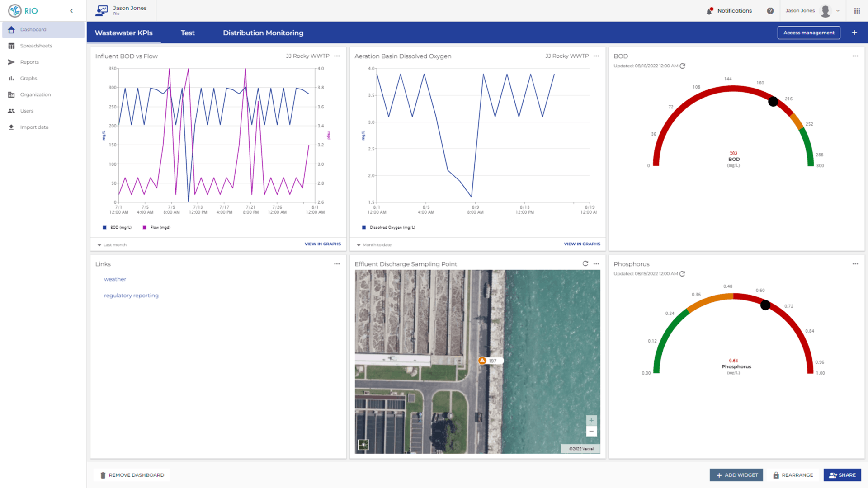The height and width of the screenshot is (488, 868).
Task: Open Notifications from the bell icon
Action: (710, 11)
